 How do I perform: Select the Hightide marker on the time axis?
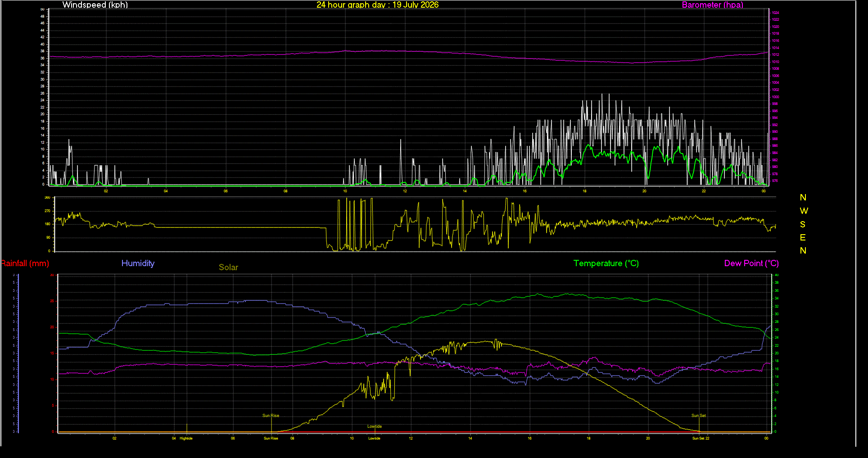pyautogui.click(x=186, y=438)
